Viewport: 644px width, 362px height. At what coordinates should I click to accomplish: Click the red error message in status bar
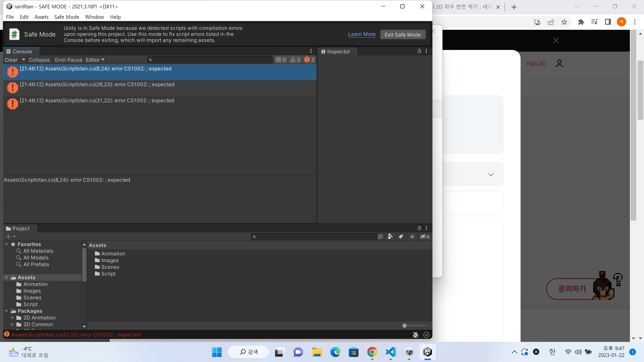[x=76, y=335]
